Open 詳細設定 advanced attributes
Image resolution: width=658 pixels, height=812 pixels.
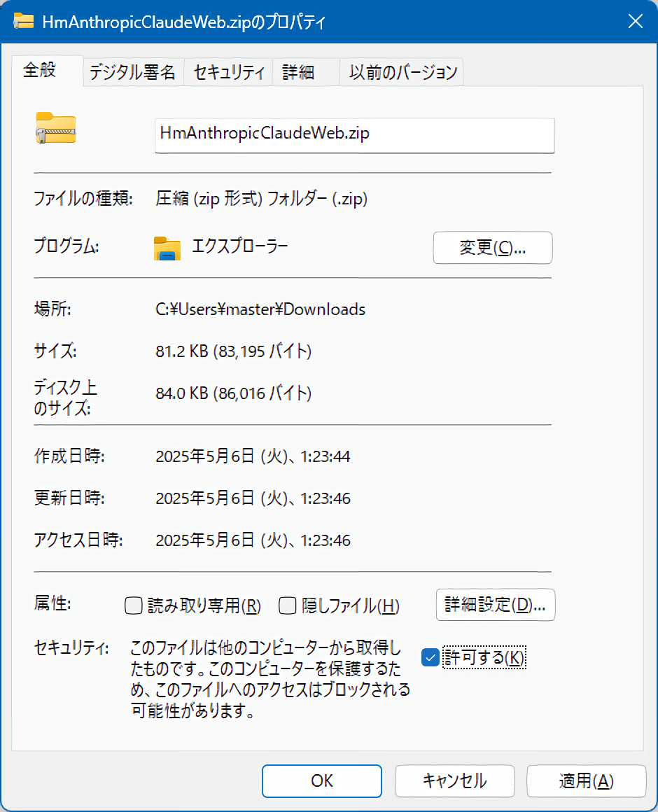click(x=495, y=605)
